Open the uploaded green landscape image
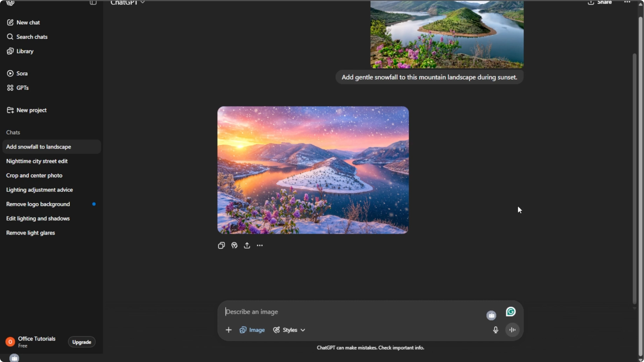The height and width of the screenshot is (362, 644). 447,34
